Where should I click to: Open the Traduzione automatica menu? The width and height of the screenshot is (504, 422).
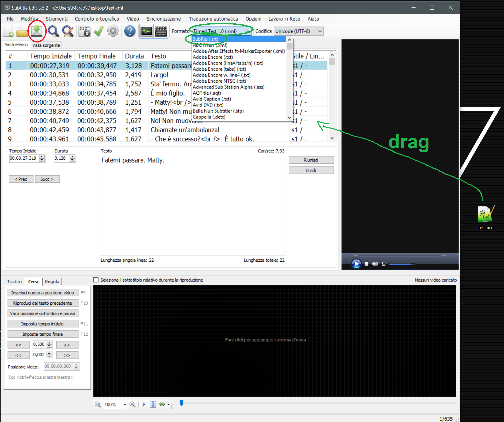(213, 19)
